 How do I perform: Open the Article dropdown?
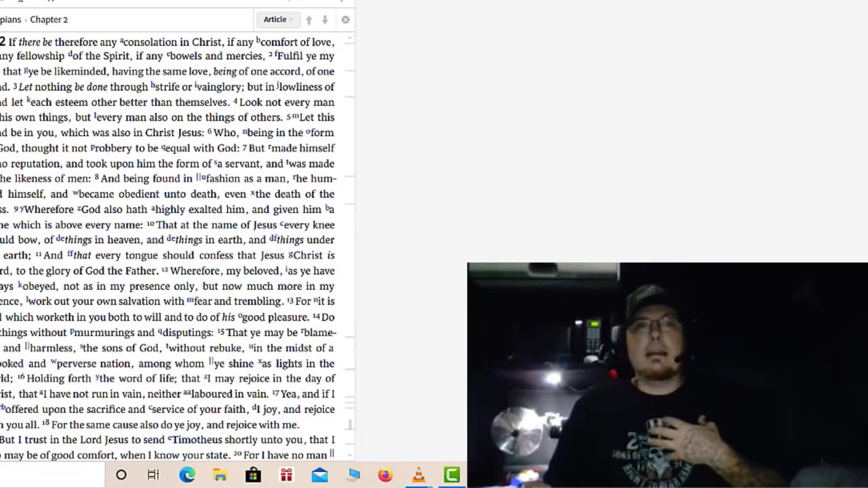[278, 20]
